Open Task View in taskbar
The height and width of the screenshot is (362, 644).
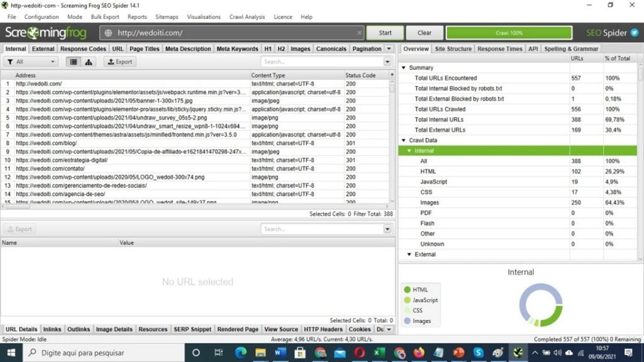[x=218, y=353]
